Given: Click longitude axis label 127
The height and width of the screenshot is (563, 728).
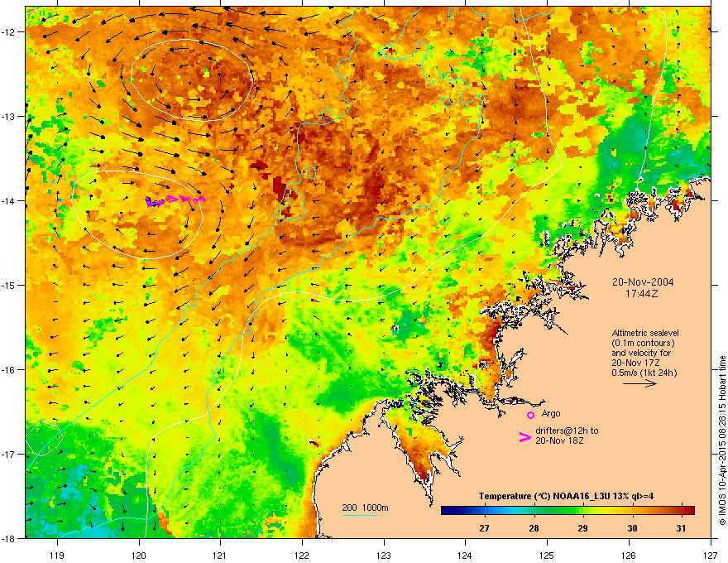Looking at the screenshot, I should [711, 555].
